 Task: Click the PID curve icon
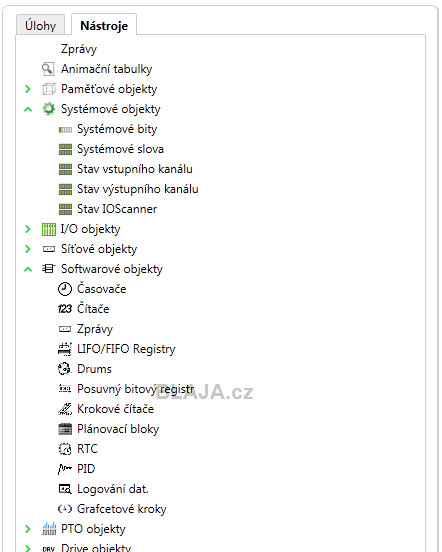click(x=65, y=469)
